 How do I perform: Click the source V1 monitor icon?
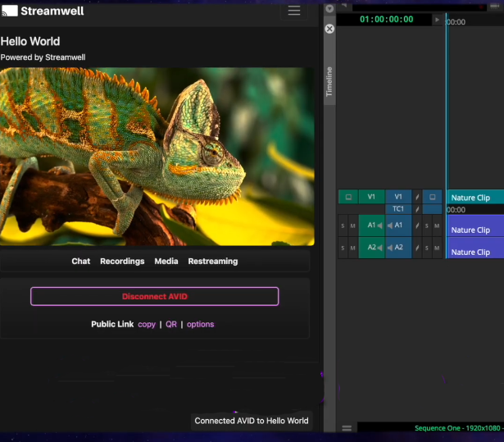coord(348,197)
